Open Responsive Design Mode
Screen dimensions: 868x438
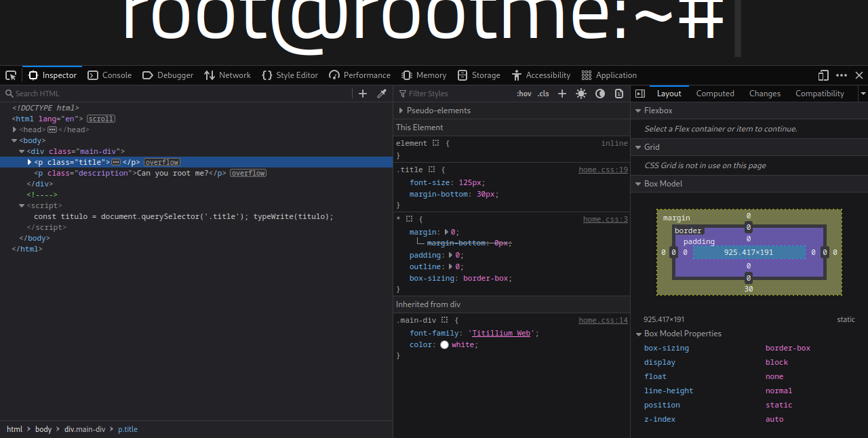pos(823,75)
